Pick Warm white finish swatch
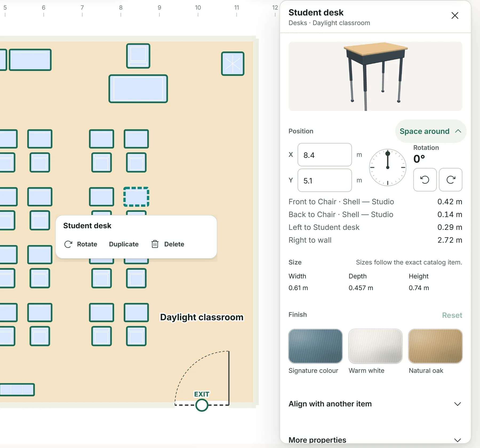480x448 pixels. pyautogui.click(x=375, y=346)
